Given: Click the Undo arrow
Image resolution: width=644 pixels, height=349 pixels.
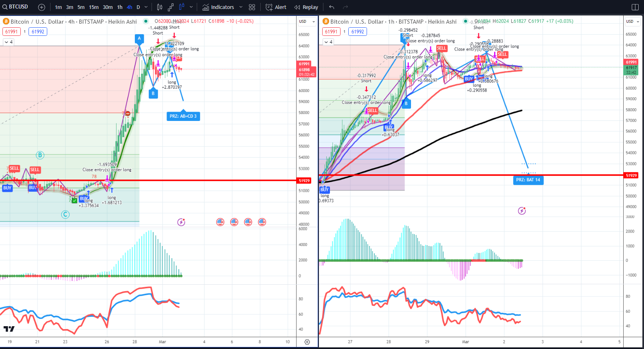Looking at the screenshot, I should pyautogui.click(x=332, y=7).
